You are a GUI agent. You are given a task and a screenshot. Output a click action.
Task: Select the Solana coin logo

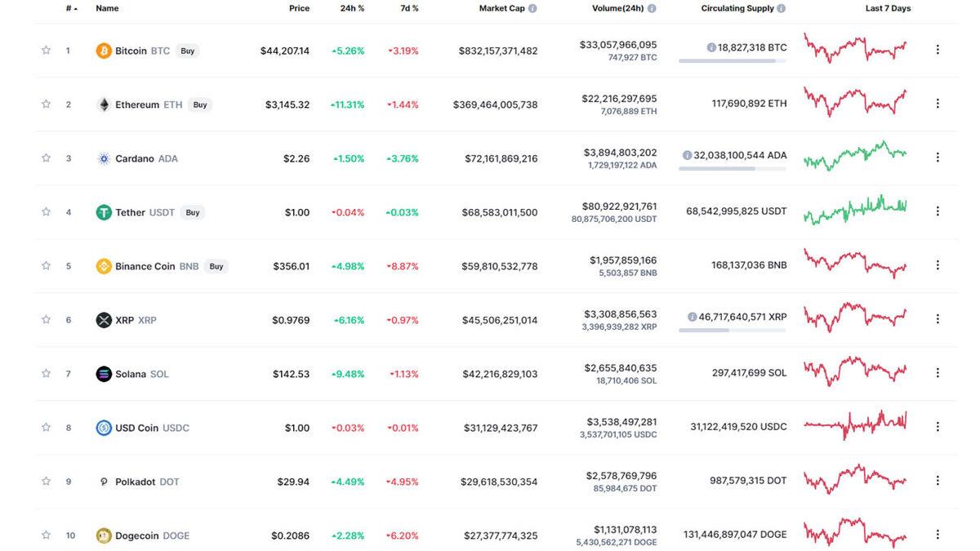[x=103, y=373]
